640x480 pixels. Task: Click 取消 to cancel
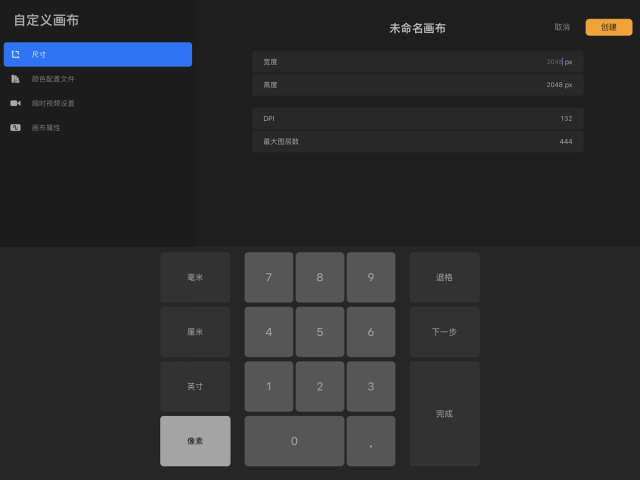click(x=562, y=27)
